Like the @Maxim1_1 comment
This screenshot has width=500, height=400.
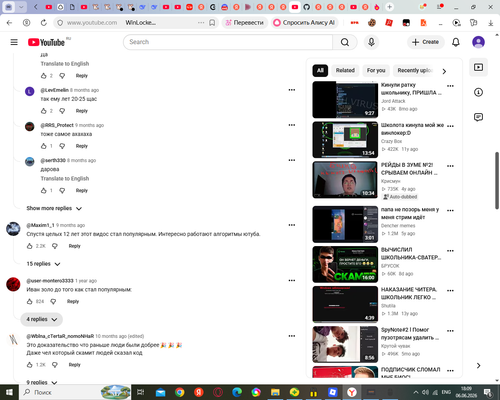pyautogui.click(x=30, y=246)
